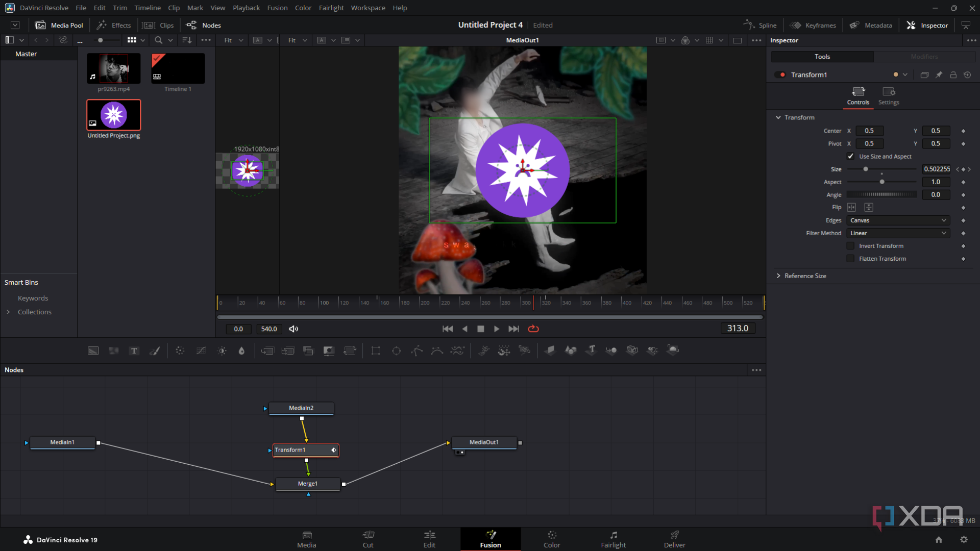Add an Image Plane 3D tool
The image size is (980, 551).
(x=550, y=350)
